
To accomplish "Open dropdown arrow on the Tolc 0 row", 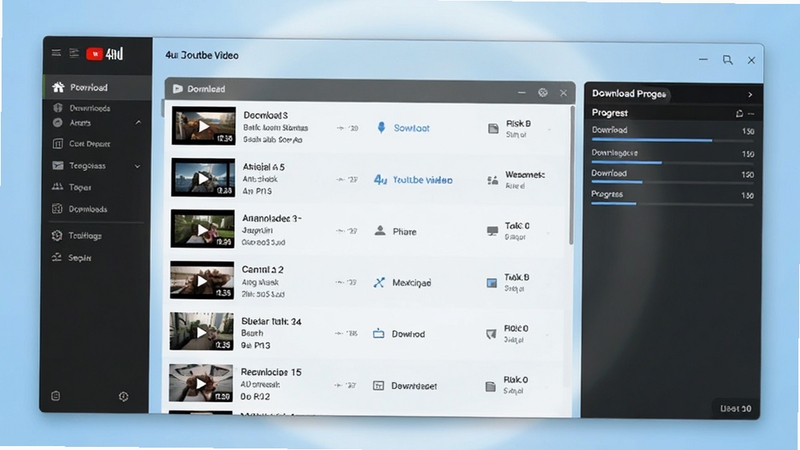I will pos(548,233).
